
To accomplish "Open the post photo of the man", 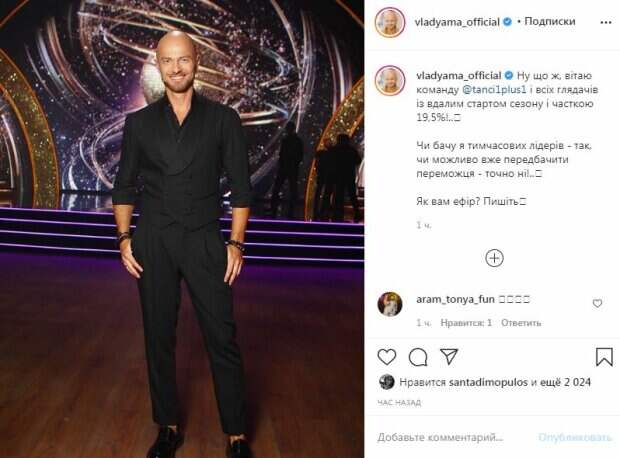I will point(182,229).
